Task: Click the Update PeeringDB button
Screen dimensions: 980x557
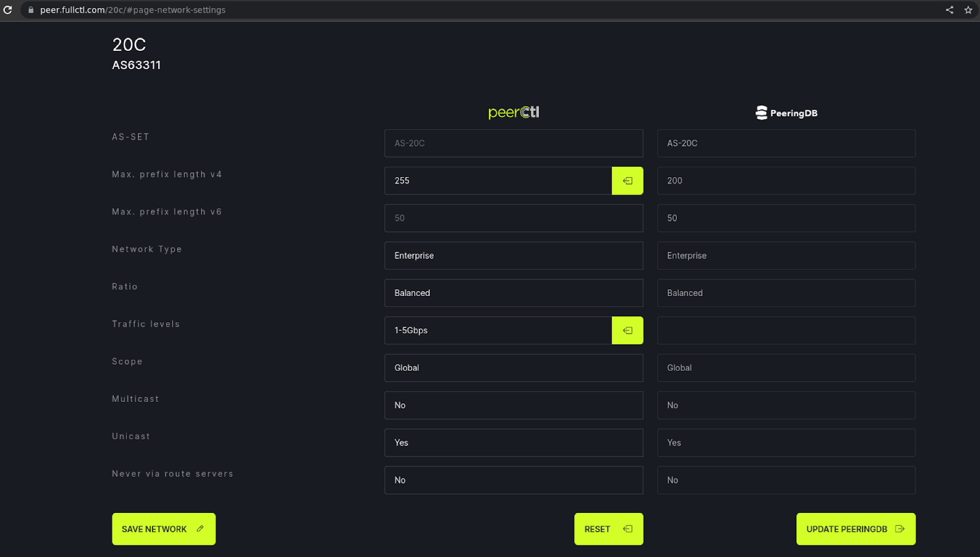Action: [x=855, y=528]
